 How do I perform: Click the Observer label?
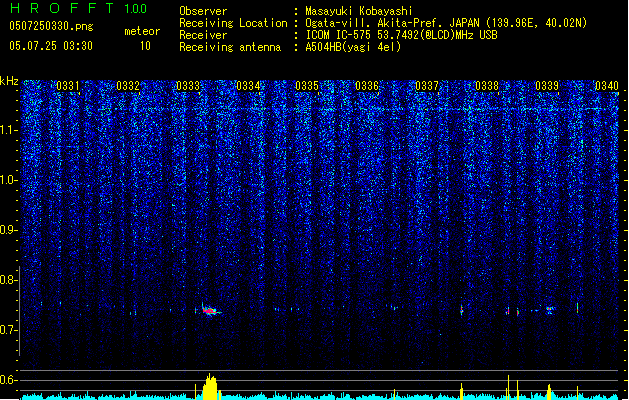point(203,11)
